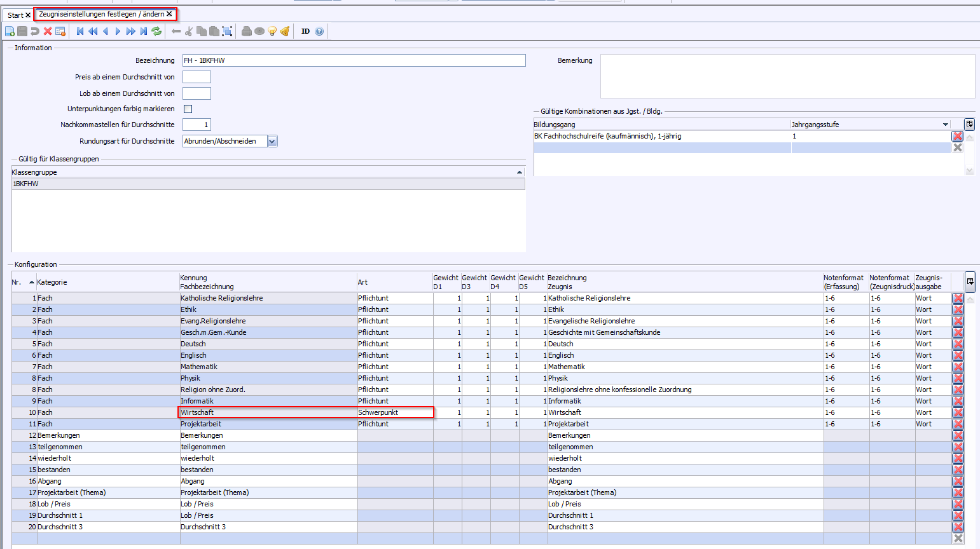Viewport: 980px width, 549px height.
Task: Click the new record icon in toolbar
Action: pos(10,31)
